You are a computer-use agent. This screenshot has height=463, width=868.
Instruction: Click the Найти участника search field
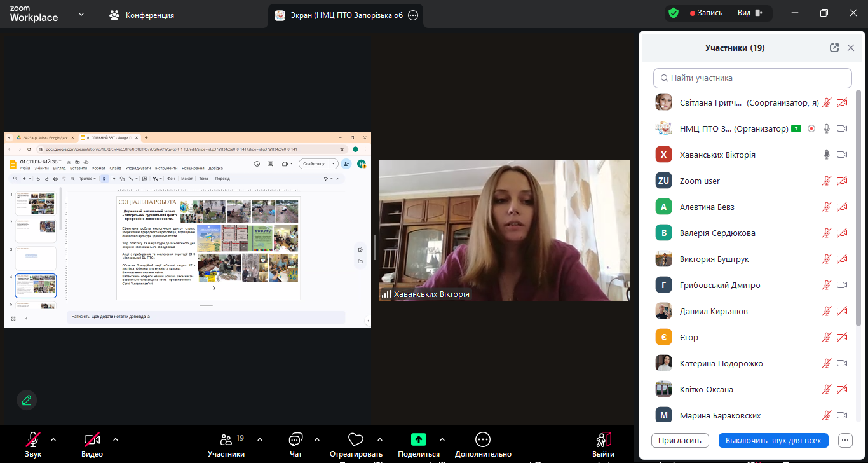click(752, 78)
